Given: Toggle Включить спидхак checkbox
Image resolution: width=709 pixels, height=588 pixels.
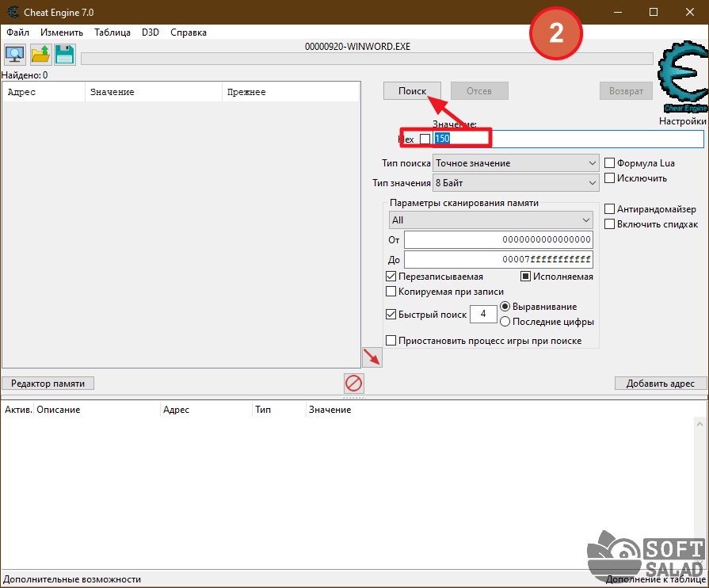Looking at the screenshot, I should pos(609,224).
